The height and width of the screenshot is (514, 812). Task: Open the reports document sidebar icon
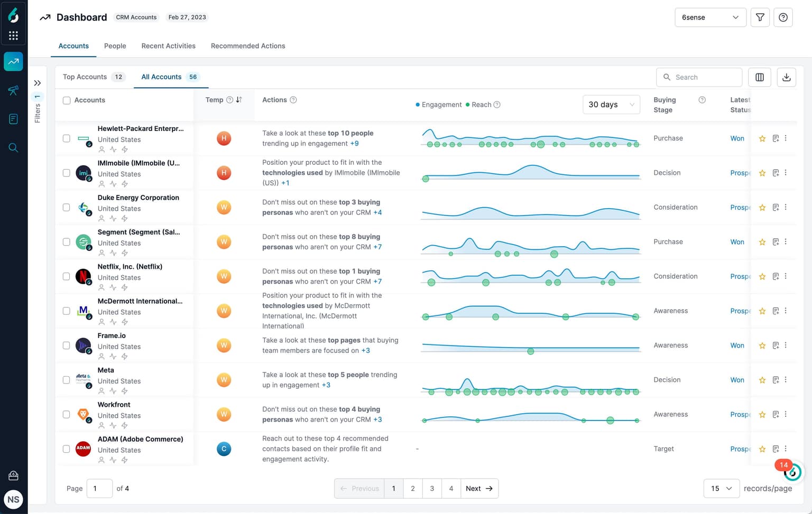click(x=13, y=119)
